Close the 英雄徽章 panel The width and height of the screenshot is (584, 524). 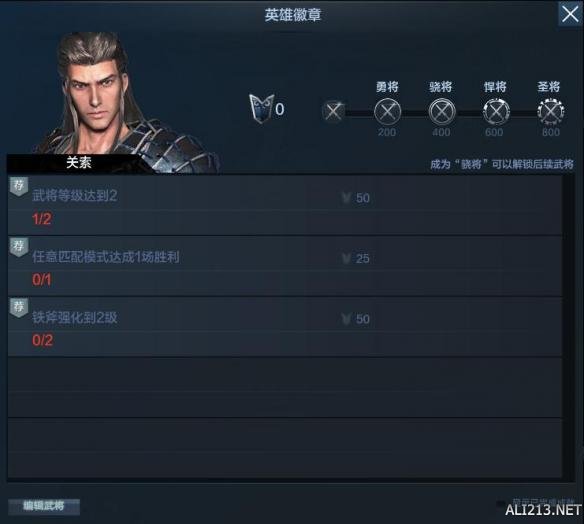(570, 14)
